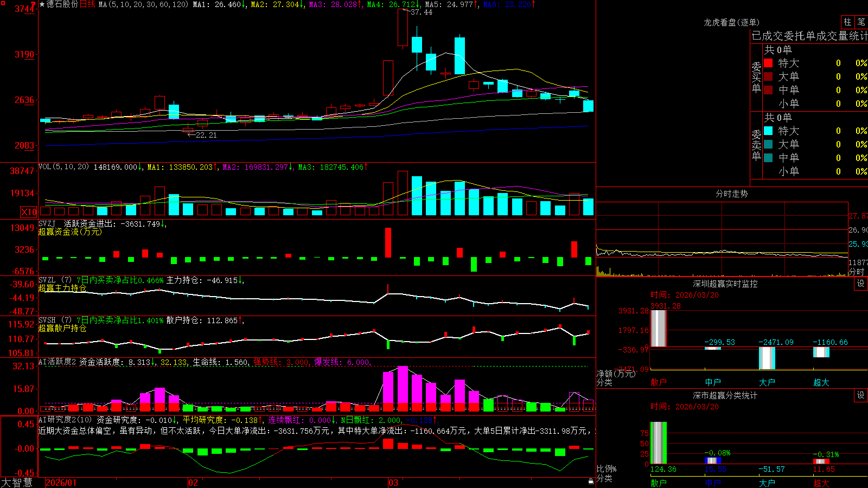Image resolution: width=868 pixels, height=488 pixels.
Task: Click the -299.53 中户 value label
Action: click(x=719, y=342)
